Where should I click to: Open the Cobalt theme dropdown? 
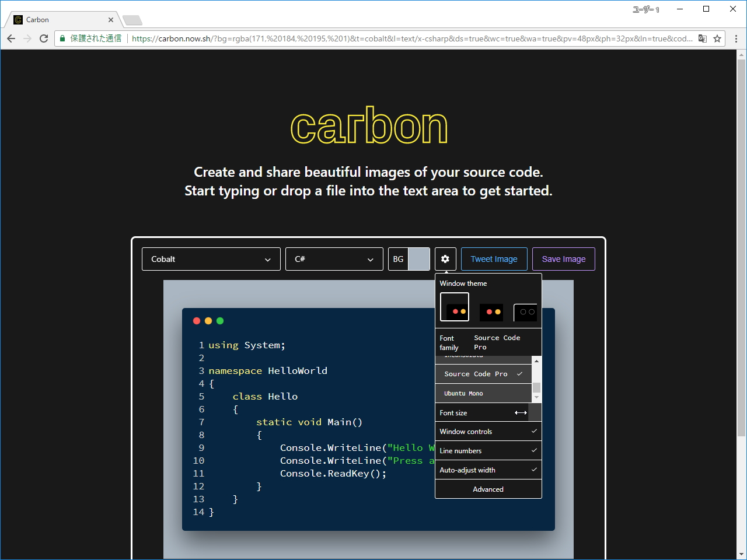[211, 259]
